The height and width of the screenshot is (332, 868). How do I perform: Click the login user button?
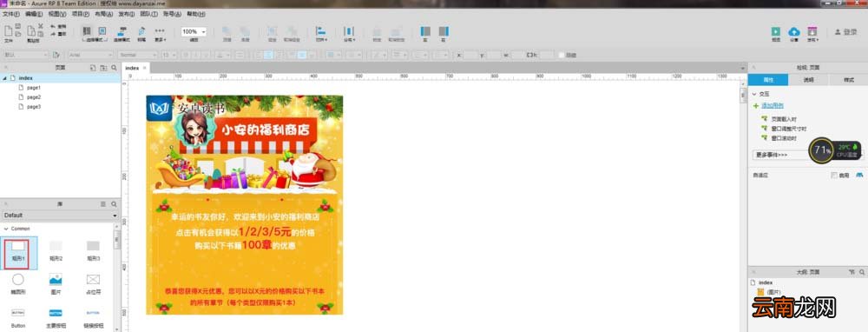[x=845, y=32]
